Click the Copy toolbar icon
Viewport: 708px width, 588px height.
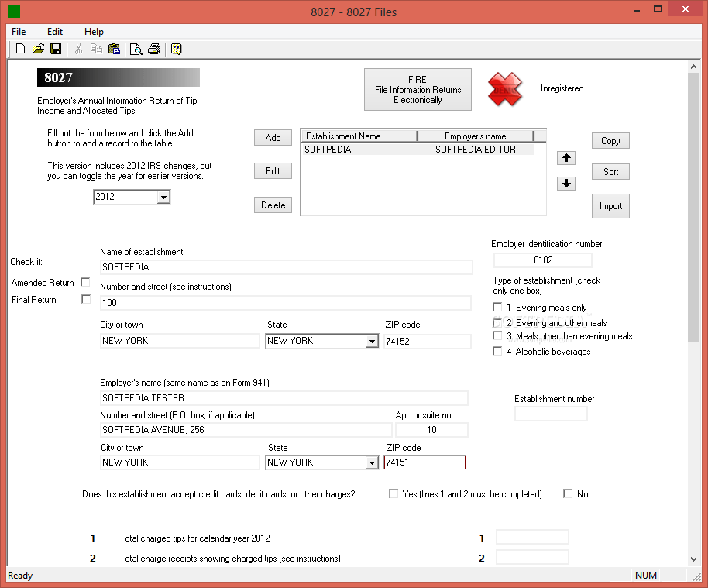pos(96,49)
